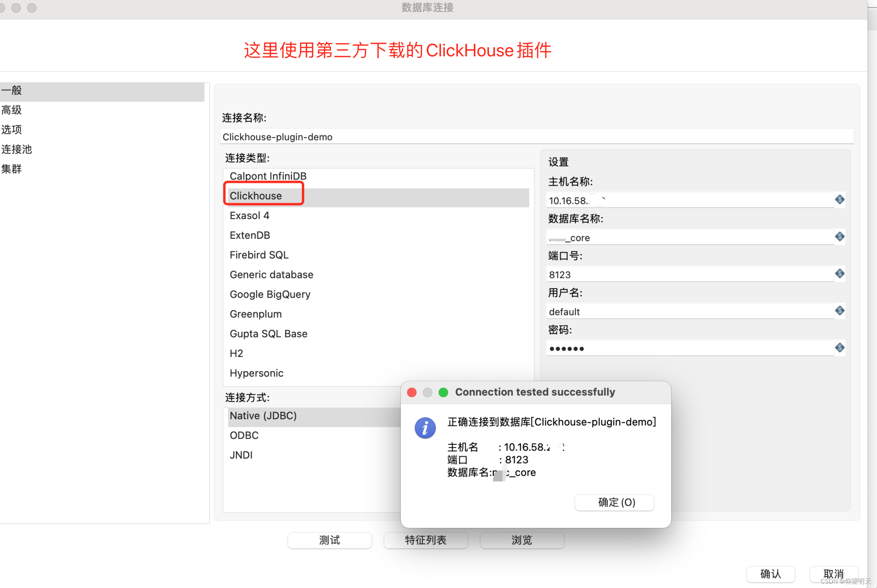Select Generic database connection type

pos(378,275)
